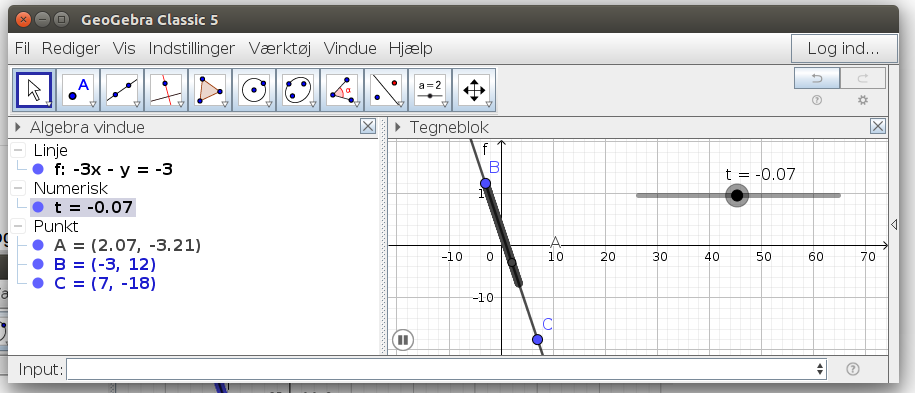Viewport: 915px width, 393px height.
Task: Select point B in graphics view
Action: 485,183
